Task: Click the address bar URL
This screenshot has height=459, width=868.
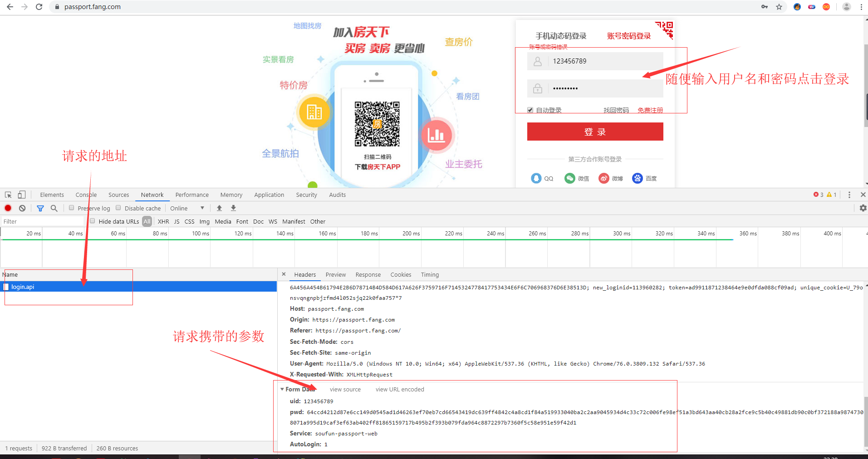Action: (93, 7)
